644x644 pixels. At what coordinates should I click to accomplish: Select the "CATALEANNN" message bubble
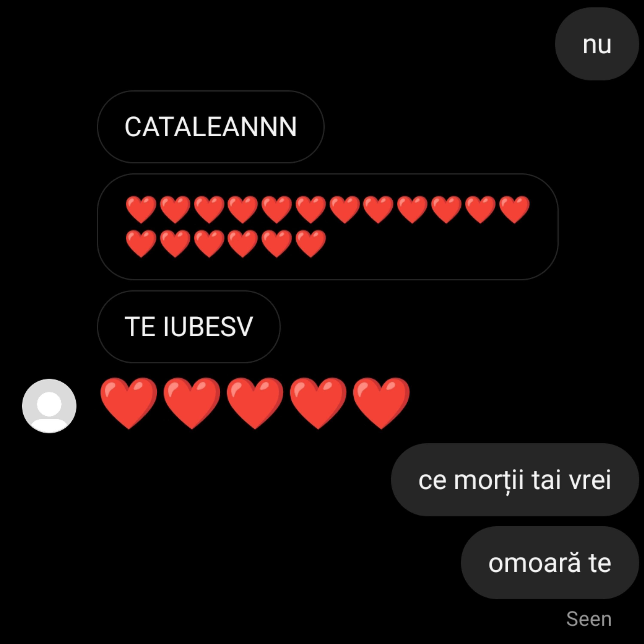click(211, 127)
